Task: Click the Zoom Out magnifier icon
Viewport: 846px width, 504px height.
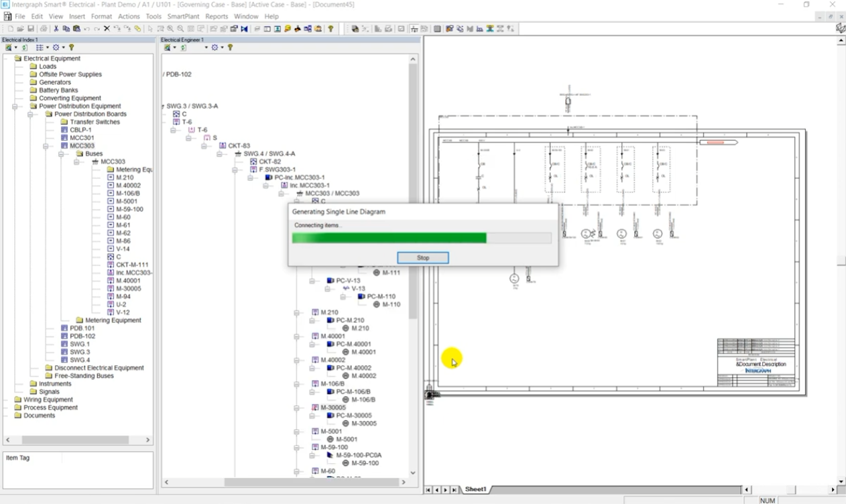Action: (180, 29)
